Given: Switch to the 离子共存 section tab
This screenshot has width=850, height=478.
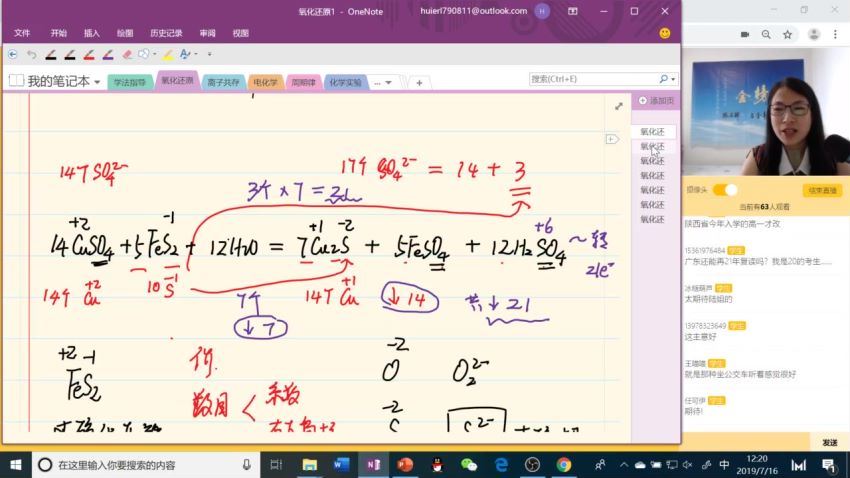Looking at the screenshot, I should tap(223, 82).
